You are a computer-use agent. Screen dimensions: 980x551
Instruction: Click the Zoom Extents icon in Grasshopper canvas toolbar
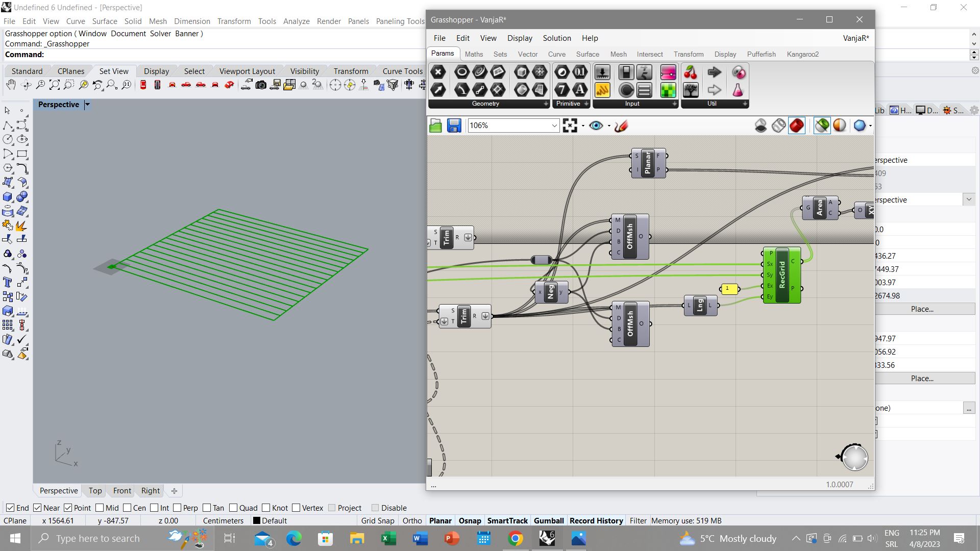click(x=570, y=126)
